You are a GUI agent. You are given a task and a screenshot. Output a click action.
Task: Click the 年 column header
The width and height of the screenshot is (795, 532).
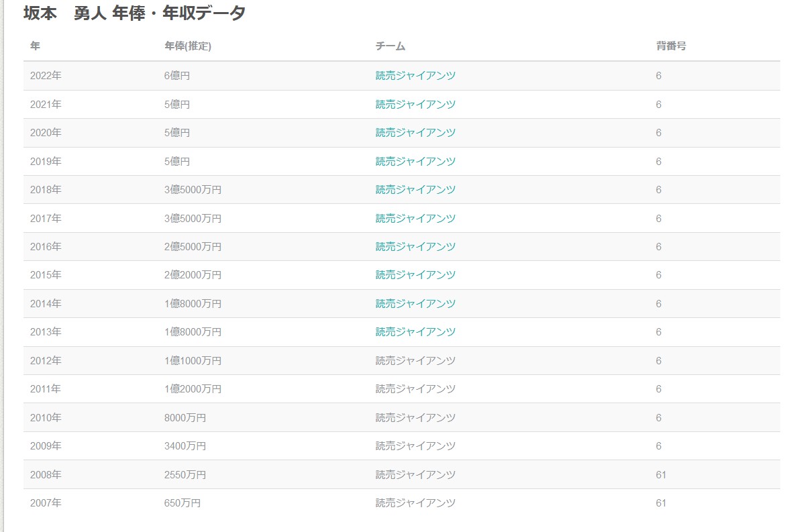point(35,46)
